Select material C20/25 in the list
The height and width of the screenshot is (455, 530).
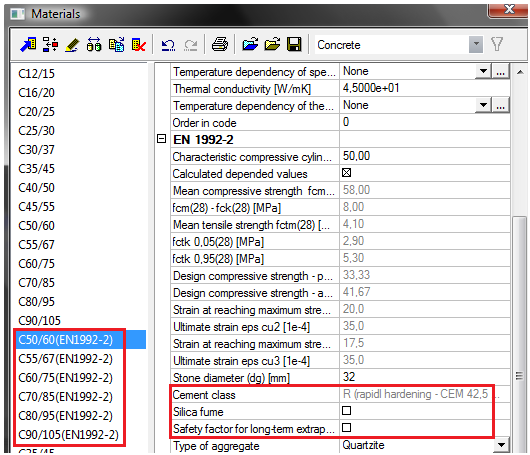coord(37,112)
